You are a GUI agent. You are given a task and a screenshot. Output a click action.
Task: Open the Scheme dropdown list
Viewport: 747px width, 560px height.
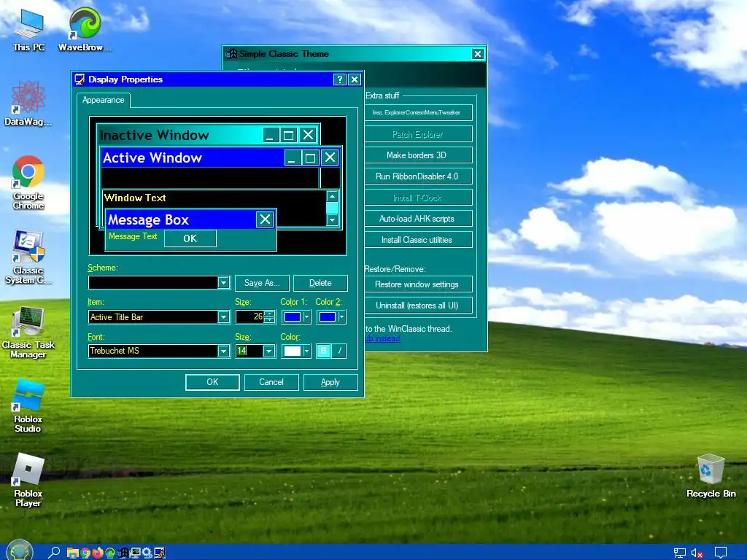pyautogui.click(x=223, y=283)
